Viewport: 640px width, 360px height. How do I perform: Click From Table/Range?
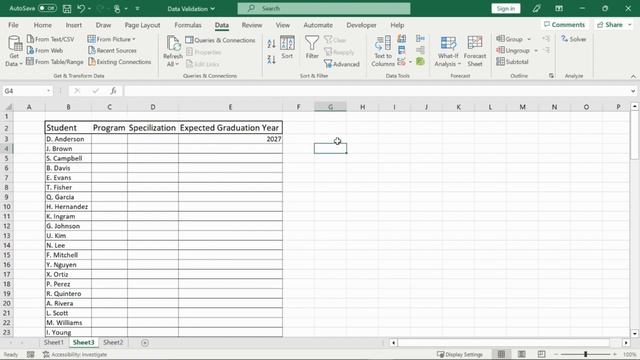click(x=55, y=62)
